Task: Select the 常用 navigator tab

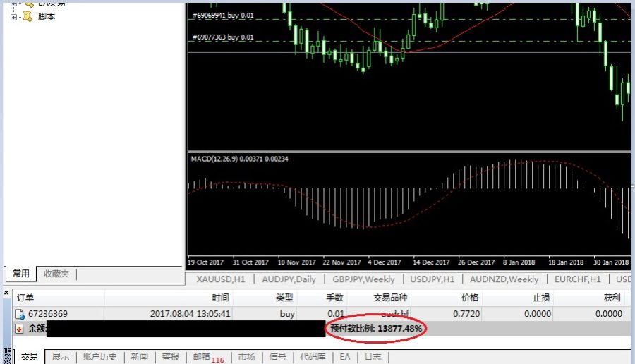Action: (20, 274)
